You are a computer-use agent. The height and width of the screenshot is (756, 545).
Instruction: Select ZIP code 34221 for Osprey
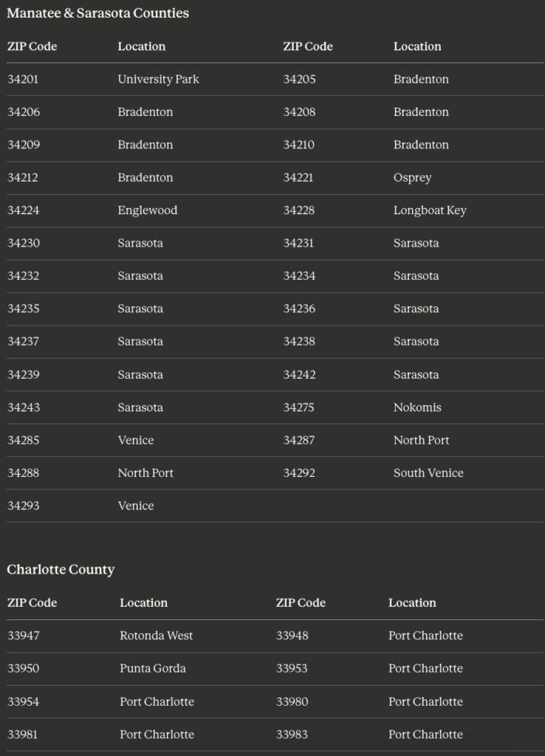coord(298,177)
